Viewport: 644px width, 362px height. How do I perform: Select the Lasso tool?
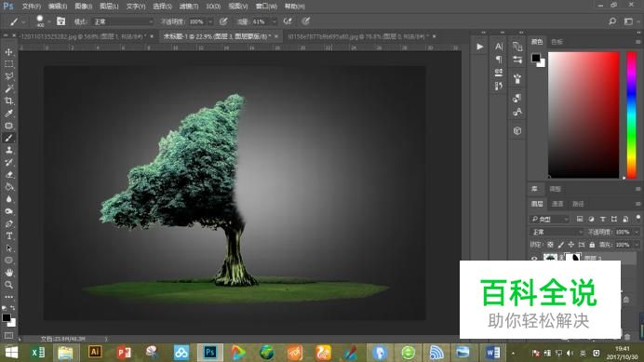(x=8, y=76)
